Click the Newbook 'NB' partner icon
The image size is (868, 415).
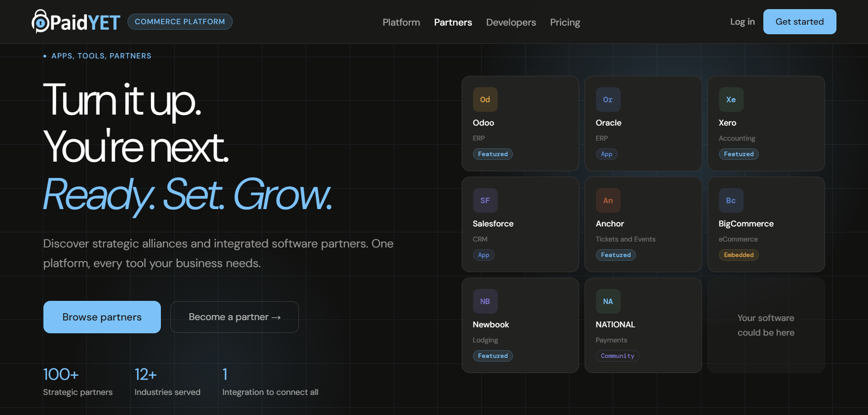pyautogui.click(x=485, y=301)
